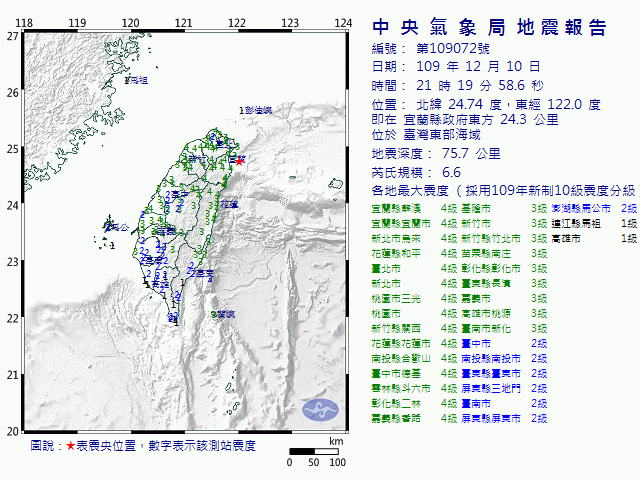Viewport: 640px width, 480px height.
Task: Click the 新竹縣關西 row
Action: coord(414,329)
